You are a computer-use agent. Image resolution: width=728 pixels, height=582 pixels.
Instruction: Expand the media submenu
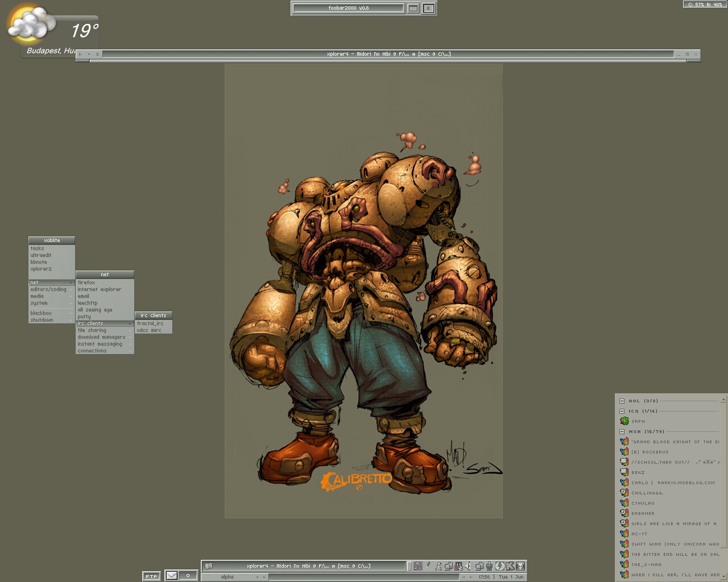click(x=52, y=296)
